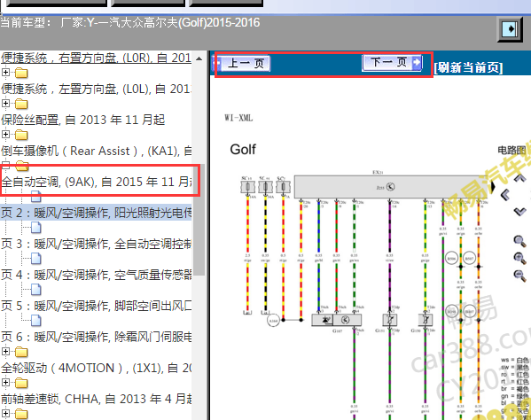Open 页 4：暖风/空调操作, 空气质量传感器

pos(96,275)
